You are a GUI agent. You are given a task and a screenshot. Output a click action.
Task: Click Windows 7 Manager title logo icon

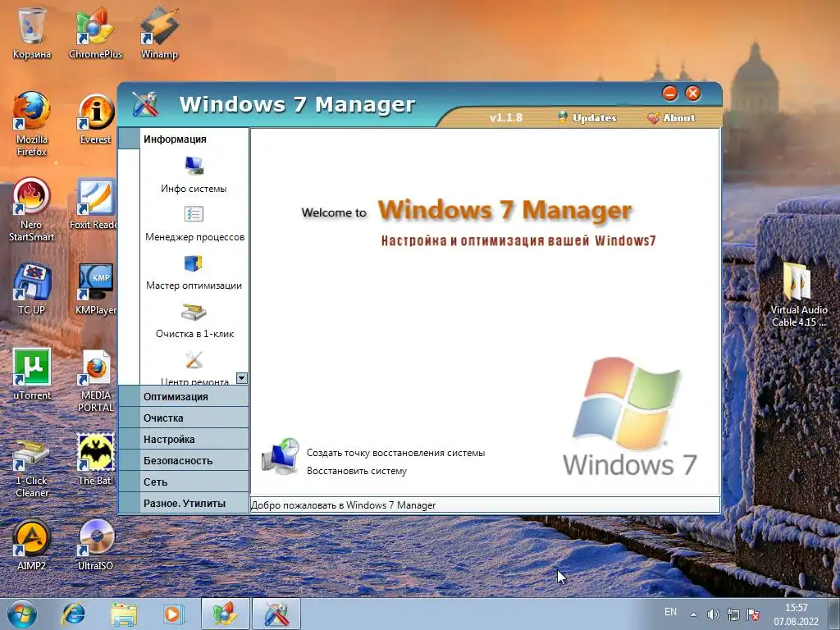pyautogui.click(x=145, y=104)
